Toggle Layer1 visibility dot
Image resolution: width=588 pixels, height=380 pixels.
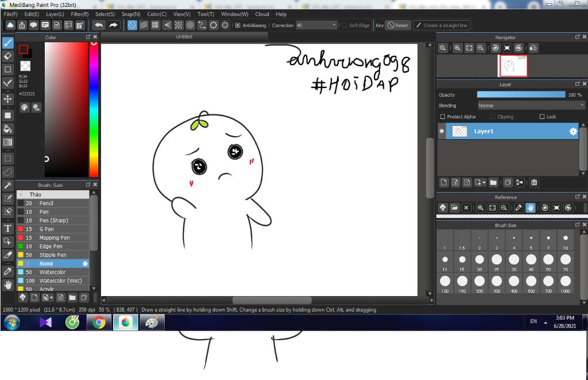click(x=442, y=132)
